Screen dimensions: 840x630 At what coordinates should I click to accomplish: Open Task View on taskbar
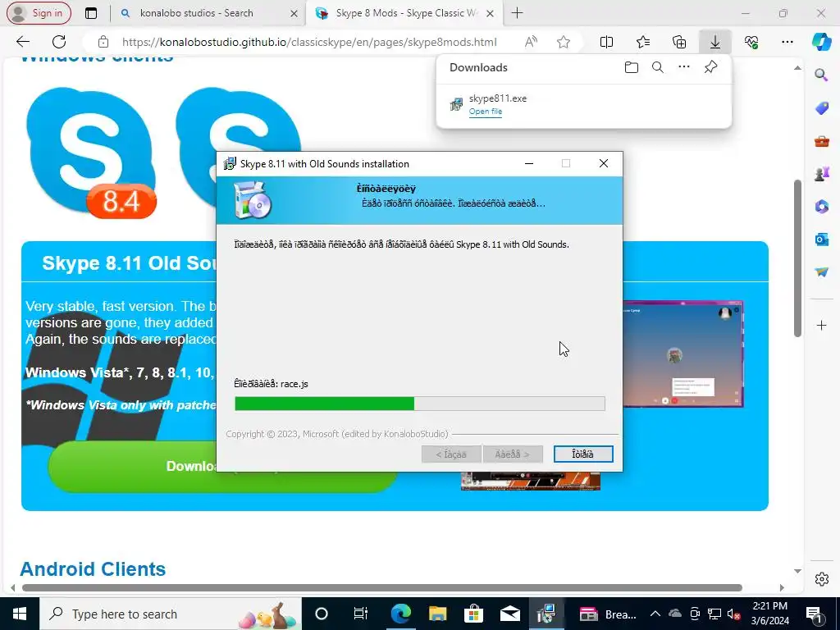pos(361,614)
